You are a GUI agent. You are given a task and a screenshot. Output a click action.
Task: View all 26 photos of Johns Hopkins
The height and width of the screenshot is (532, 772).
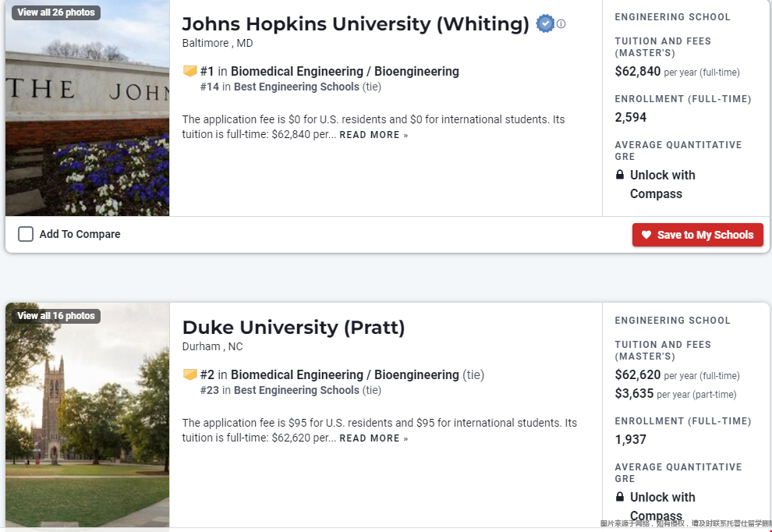[x=56, y=12]
